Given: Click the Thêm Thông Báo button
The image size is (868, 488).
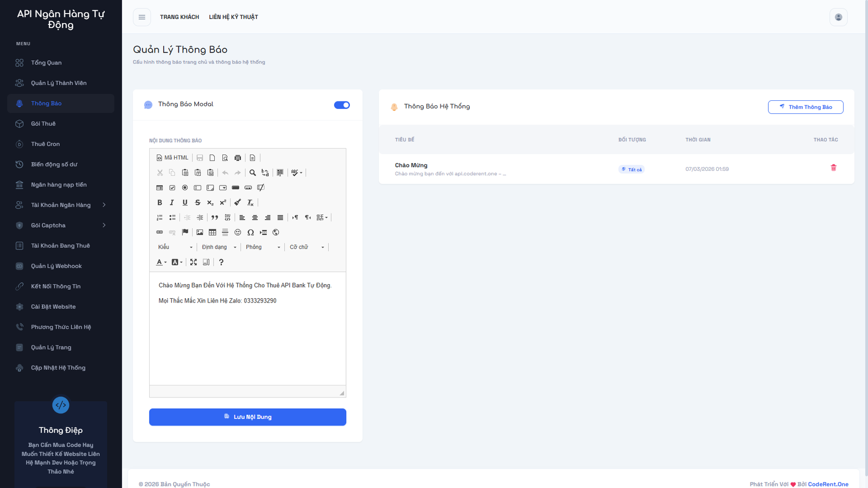Looking at the screenshot, I should click(x=805, y=107).
